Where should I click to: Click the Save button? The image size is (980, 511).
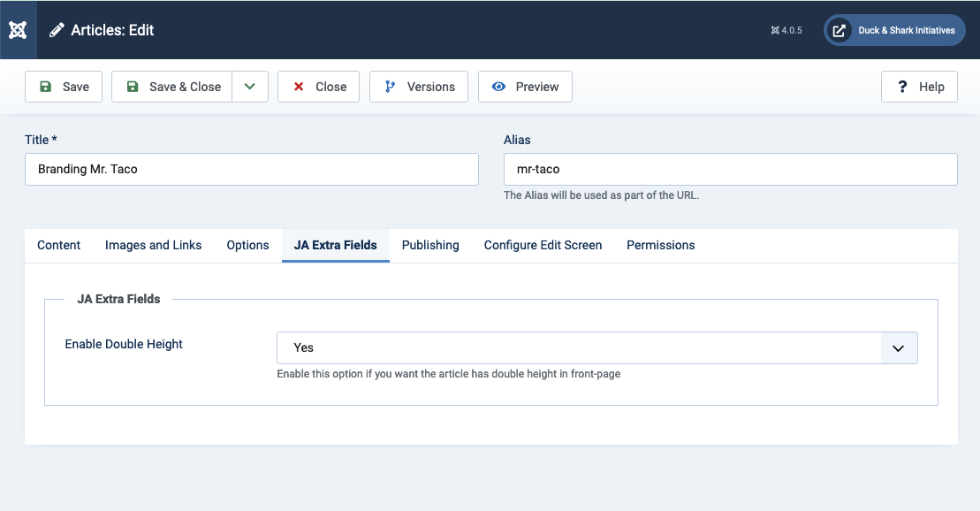[64, 87]
